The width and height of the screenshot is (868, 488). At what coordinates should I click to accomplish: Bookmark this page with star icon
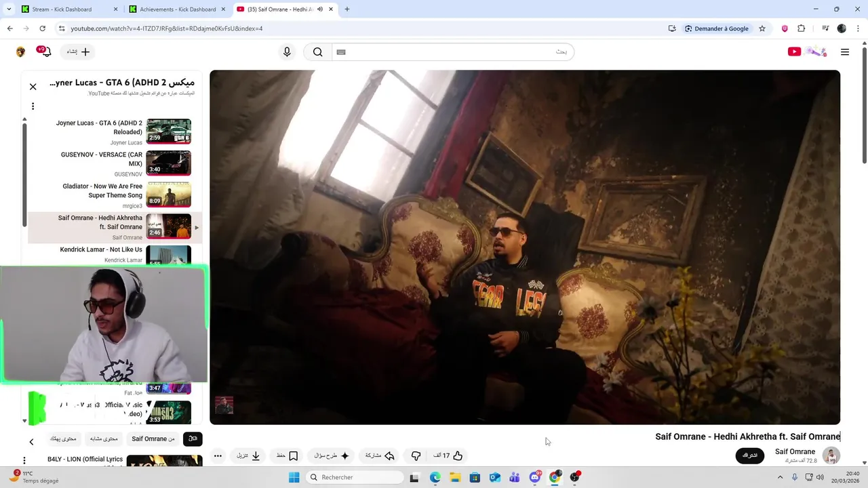coord(762,28)
